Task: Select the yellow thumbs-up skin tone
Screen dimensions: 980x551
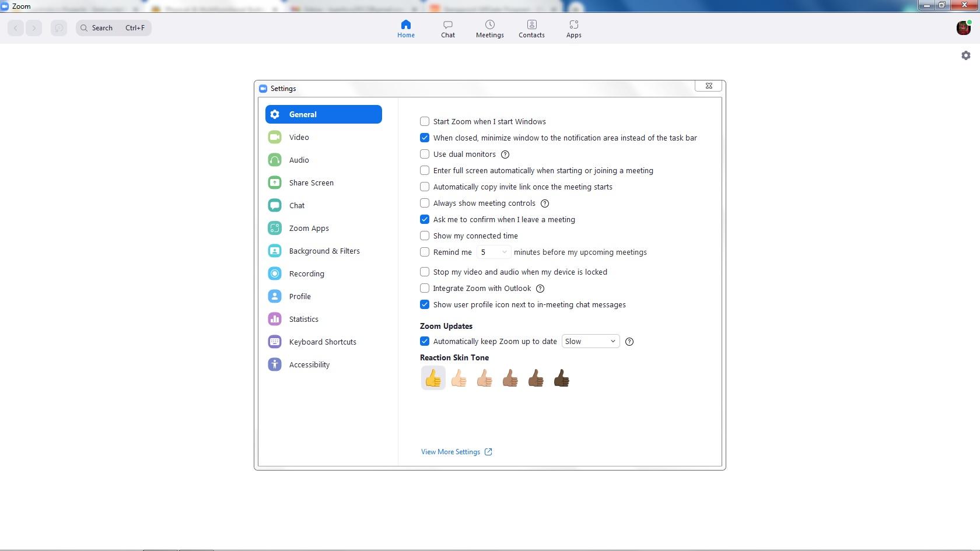Action: click(433, 378)
